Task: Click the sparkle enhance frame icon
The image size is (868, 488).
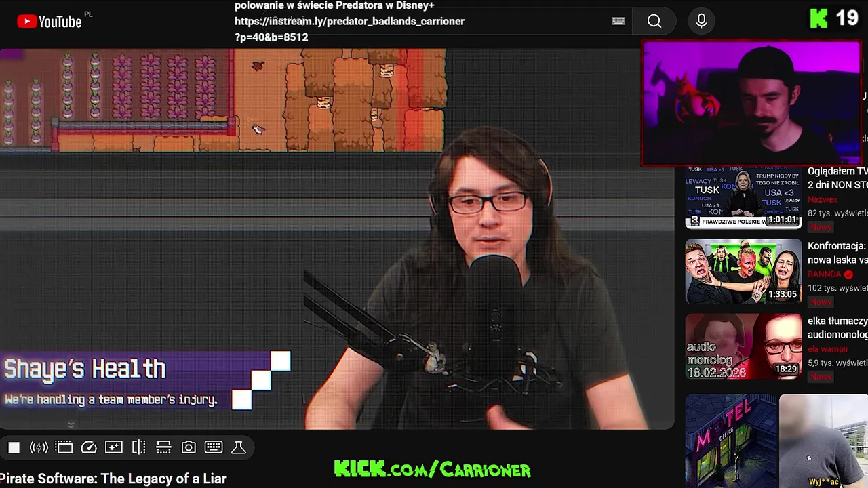Action: point(114,447)
